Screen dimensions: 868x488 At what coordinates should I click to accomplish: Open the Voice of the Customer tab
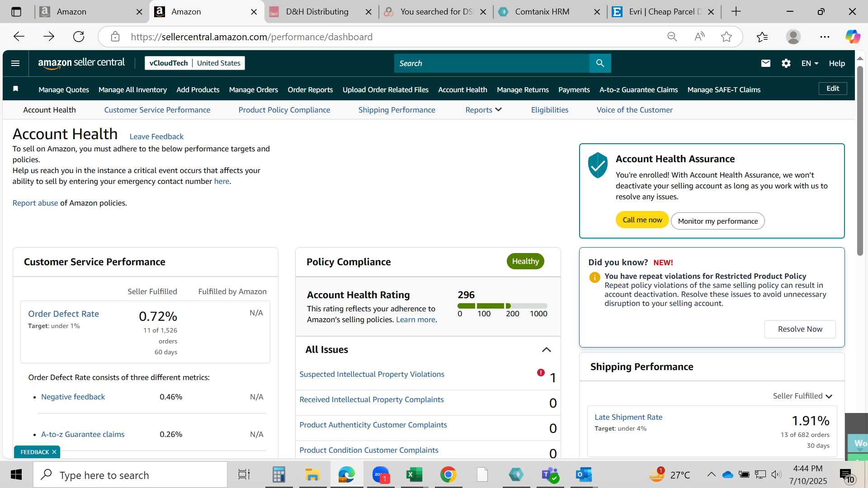[634, 110]
